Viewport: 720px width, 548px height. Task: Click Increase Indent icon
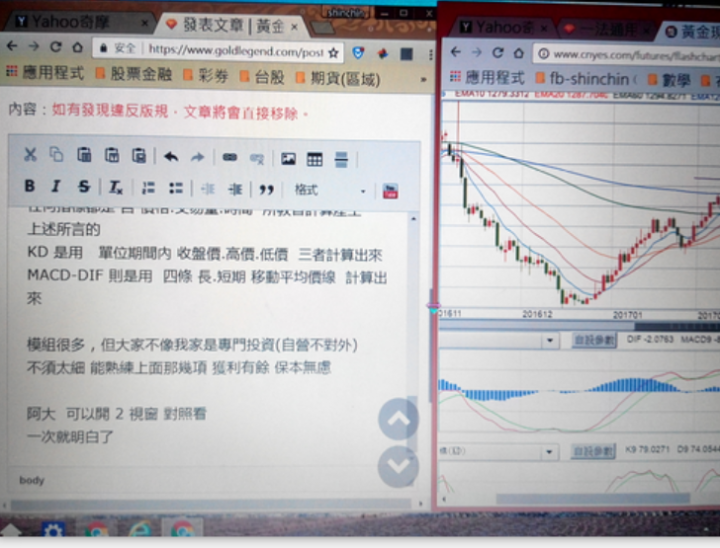pos(235,189)
